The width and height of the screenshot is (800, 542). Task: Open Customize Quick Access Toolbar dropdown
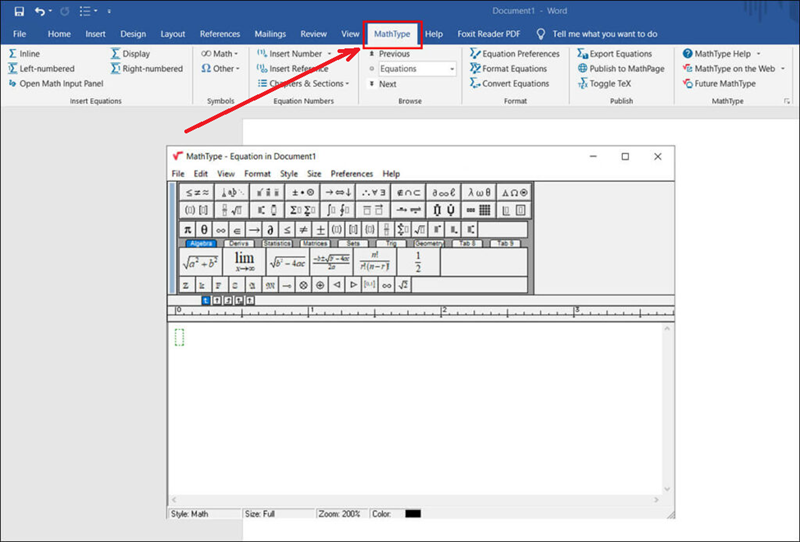(x=109, y=11)
